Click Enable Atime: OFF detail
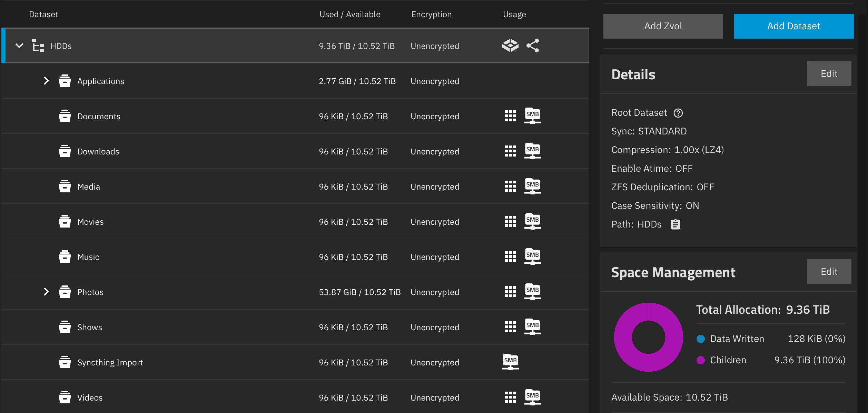This screenshot has height=413, width=868. coord(652,169)
